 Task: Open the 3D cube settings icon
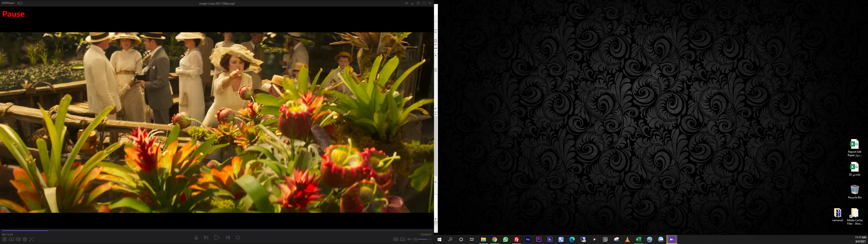[x=25, y=239]
